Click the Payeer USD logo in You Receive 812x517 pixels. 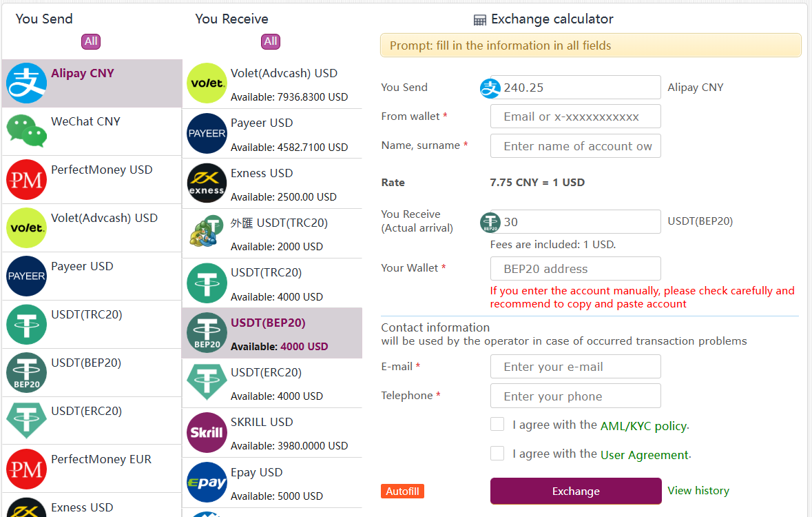pos(207,133)
